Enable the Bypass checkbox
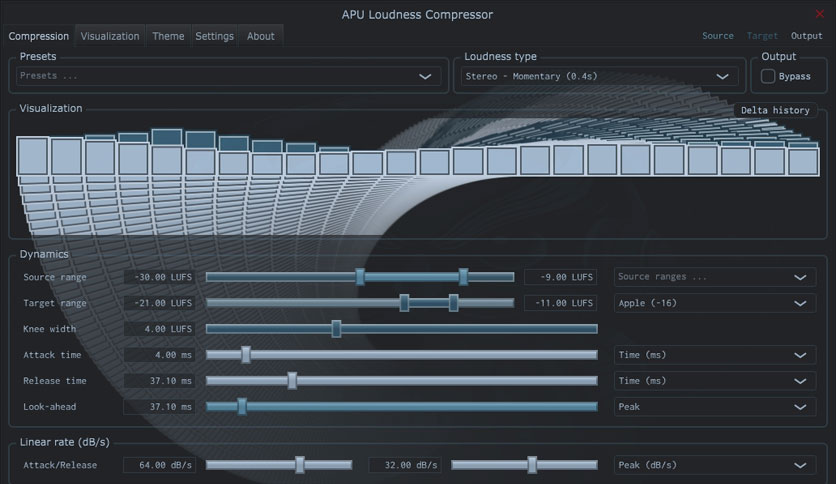Image resolution: width=836 pixels, height=484 pixels. [768, 76]
